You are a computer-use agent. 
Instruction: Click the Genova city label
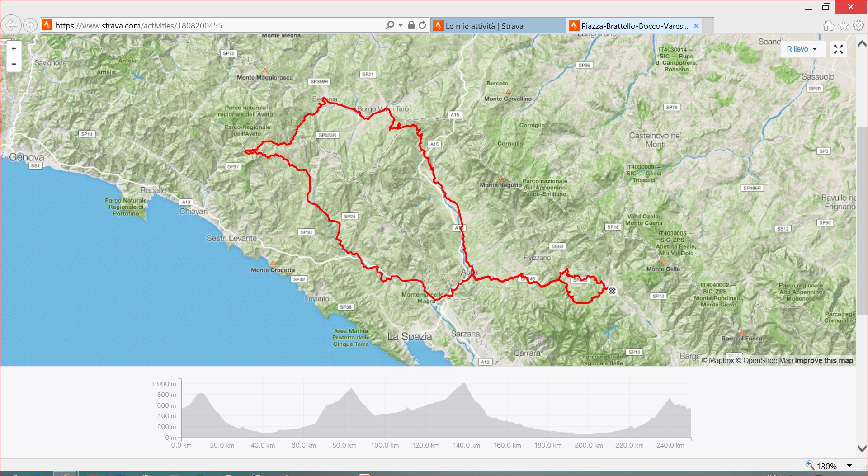[x=27, y=157]
